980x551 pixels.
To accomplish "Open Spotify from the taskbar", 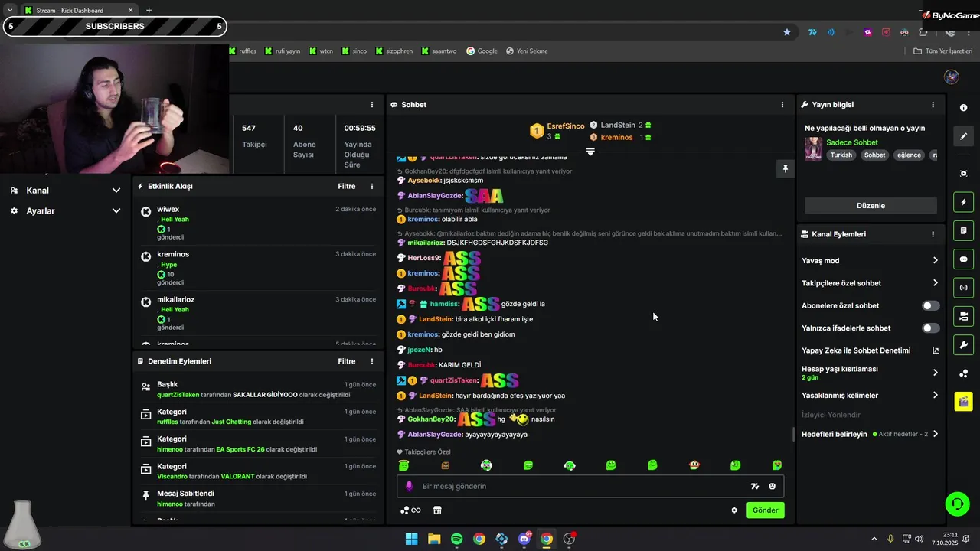I will [x=456, y=539].
